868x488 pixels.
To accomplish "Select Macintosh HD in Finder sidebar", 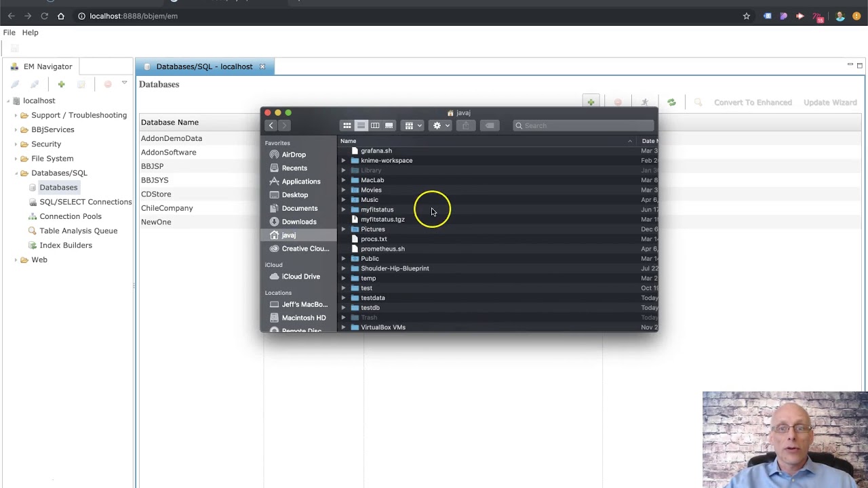I will click(304, 318).
